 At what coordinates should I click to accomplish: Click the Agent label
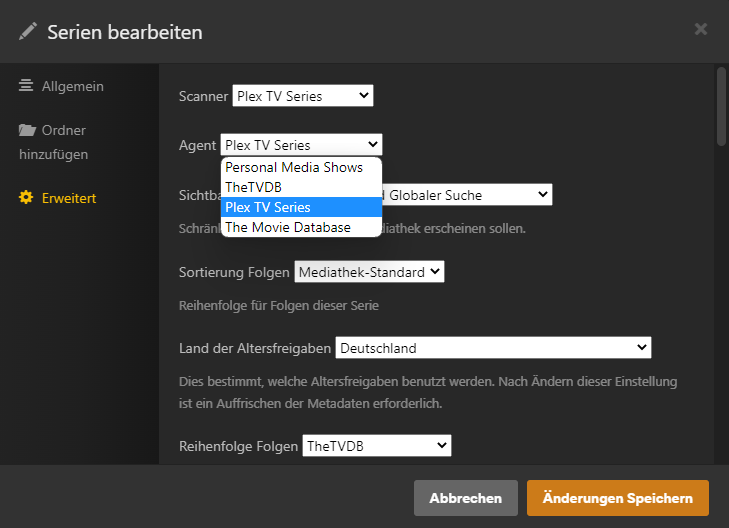coord(198,145)
